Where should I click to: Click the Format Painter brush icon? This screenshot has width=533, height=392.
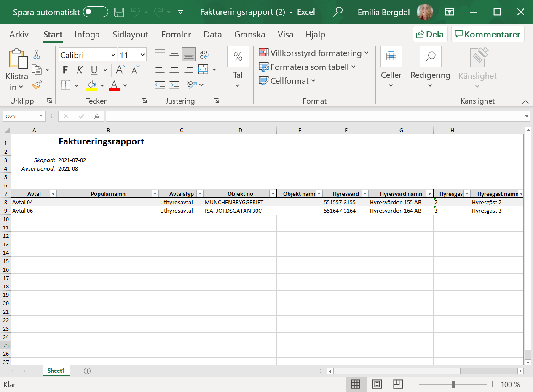click(37, 85)
